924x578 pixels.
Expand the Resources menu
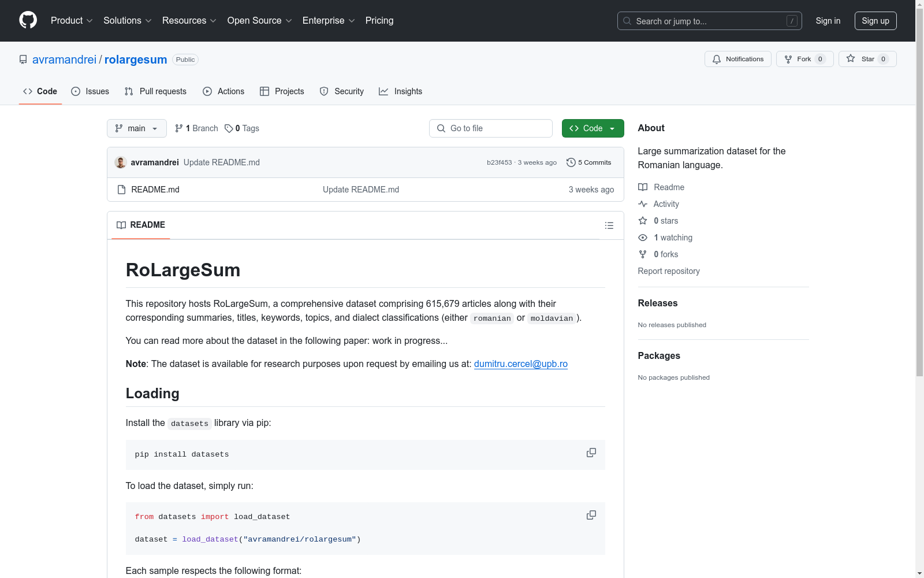pyautogui.click(x=189, y=21)
